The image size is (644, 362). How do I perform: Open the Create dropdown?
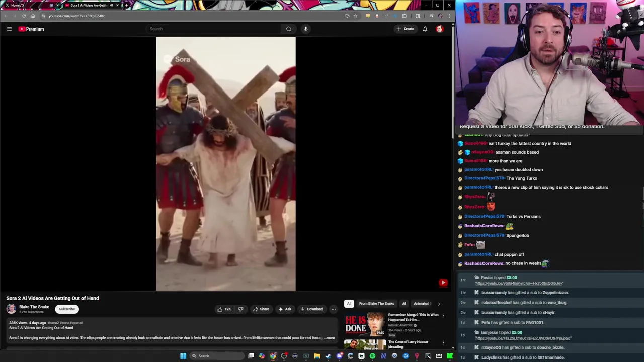pos(406,29)
